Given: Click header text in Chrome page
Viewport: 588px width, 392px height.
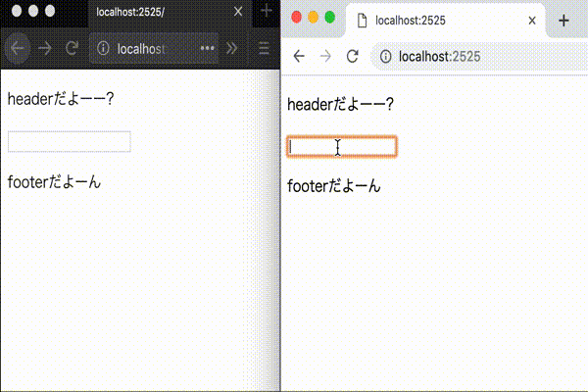Looking at the screenshot, I should click(340, 104).
